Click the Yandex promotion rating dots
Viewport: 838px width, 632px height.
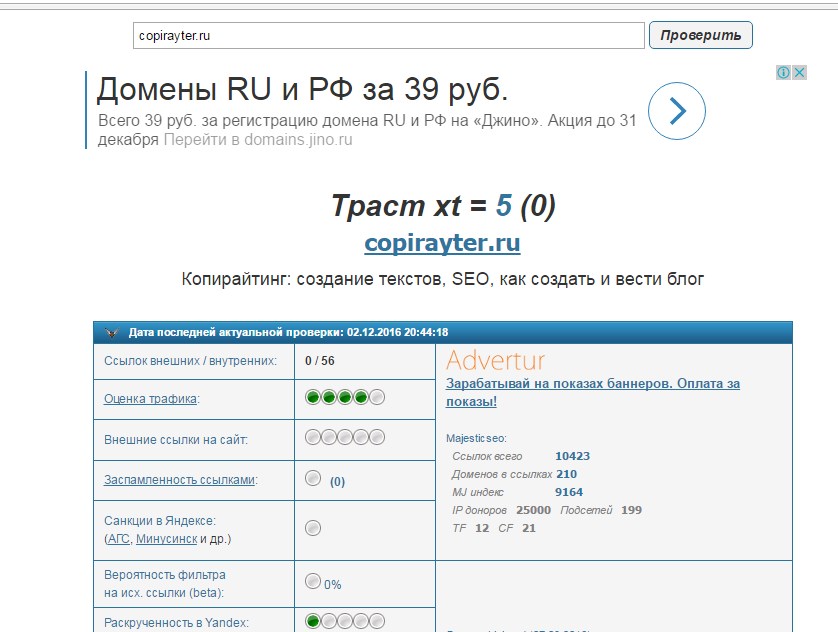(x=345, y=621)
